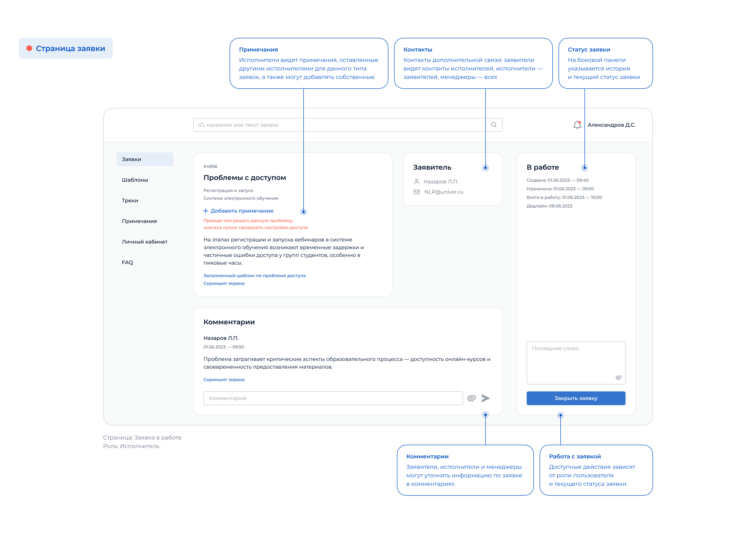Open Заполненный шаблон по проблеме доступа link

(254, 276)
